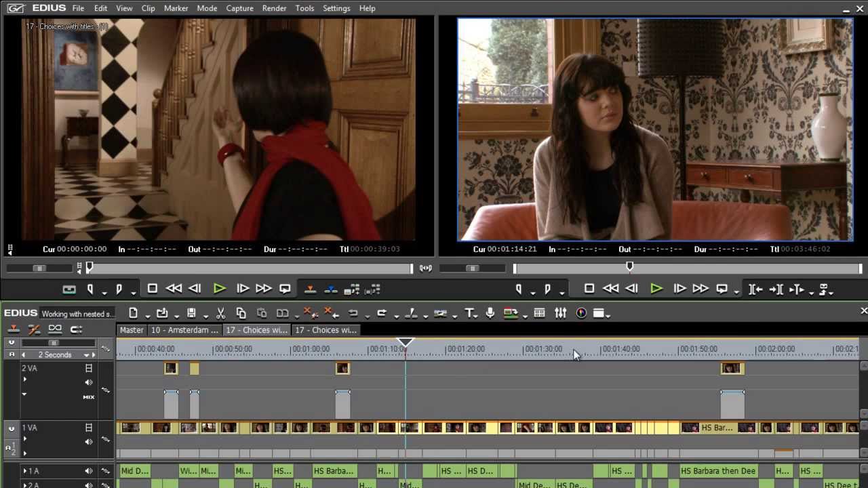Image resolution: width=868 pixels, height=488 pixels.
Task: Create a new sequence
Action: 133,313
